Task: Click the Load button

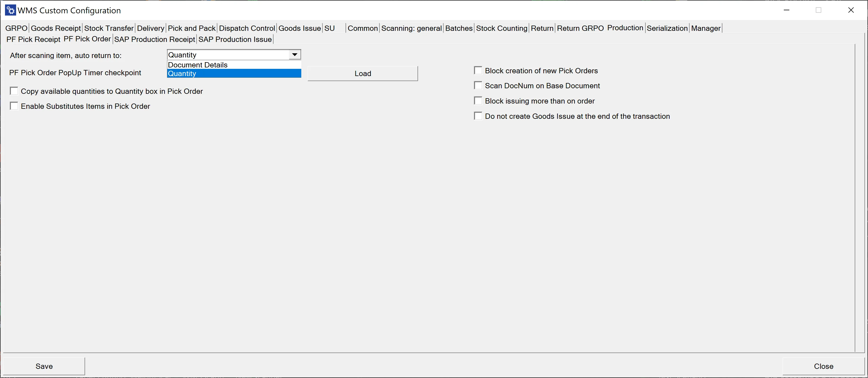Action: tap(363, 72)
